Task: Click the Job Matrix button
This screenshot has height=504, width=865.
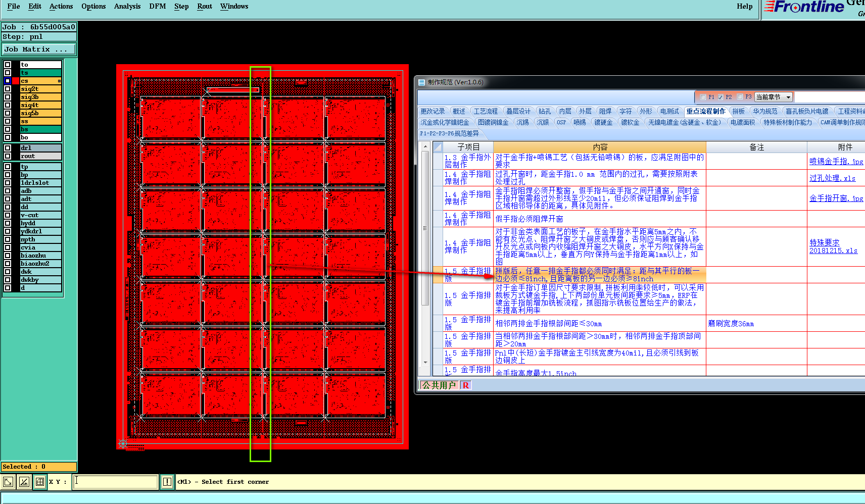Action: tap(39, 49)
